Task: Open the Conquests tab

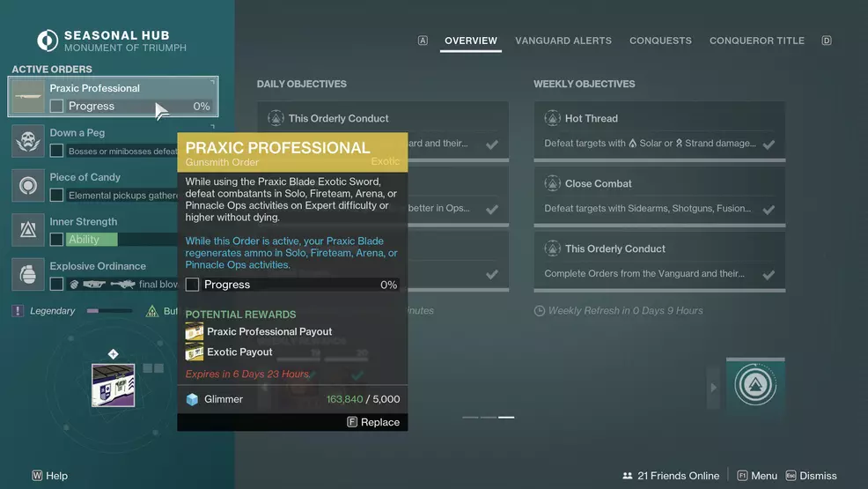Action: coord(660,41)
